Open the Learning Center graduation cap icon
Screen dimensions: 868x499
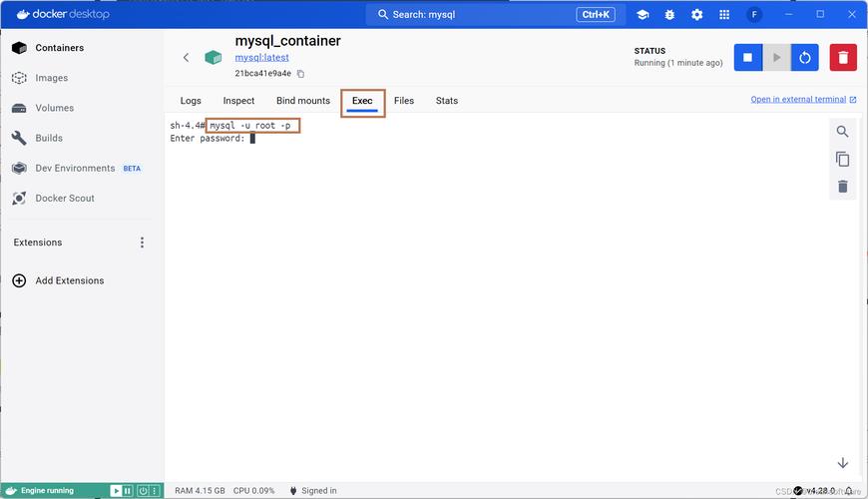point(643,14)
